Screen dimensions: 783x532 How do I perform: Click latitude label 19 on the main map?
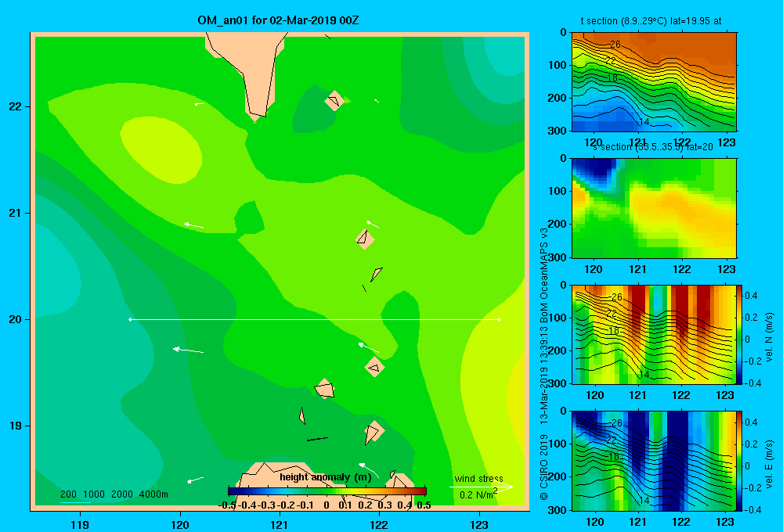[x=15, y=426]
